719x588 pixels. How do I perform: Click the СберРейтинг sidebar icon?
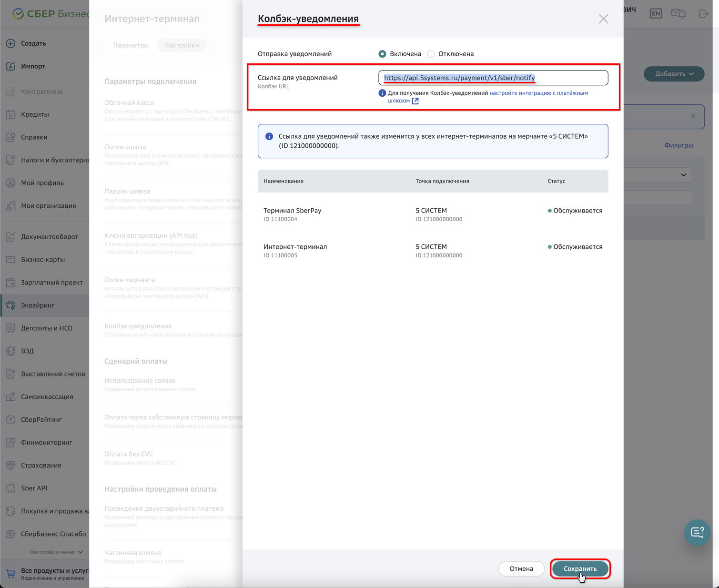pos(10,420)
